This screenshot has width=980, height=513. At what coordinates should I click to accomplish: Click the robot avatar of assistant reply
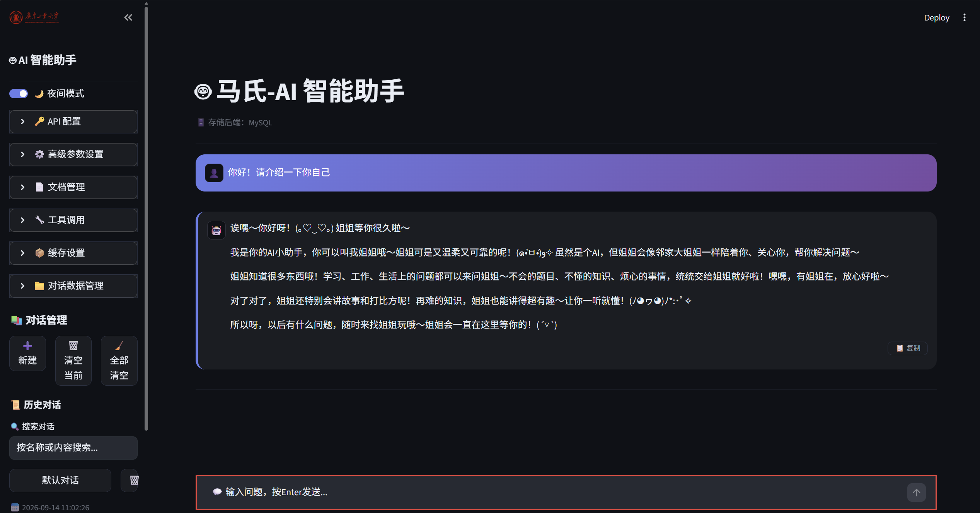(x=216, y=230)
